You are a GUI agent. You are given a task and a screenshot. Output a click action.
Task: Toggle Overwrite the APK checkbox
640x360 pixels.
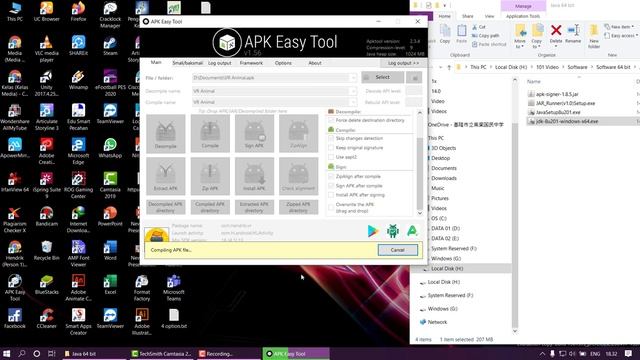pyautogui.click(x=331, y=207)
